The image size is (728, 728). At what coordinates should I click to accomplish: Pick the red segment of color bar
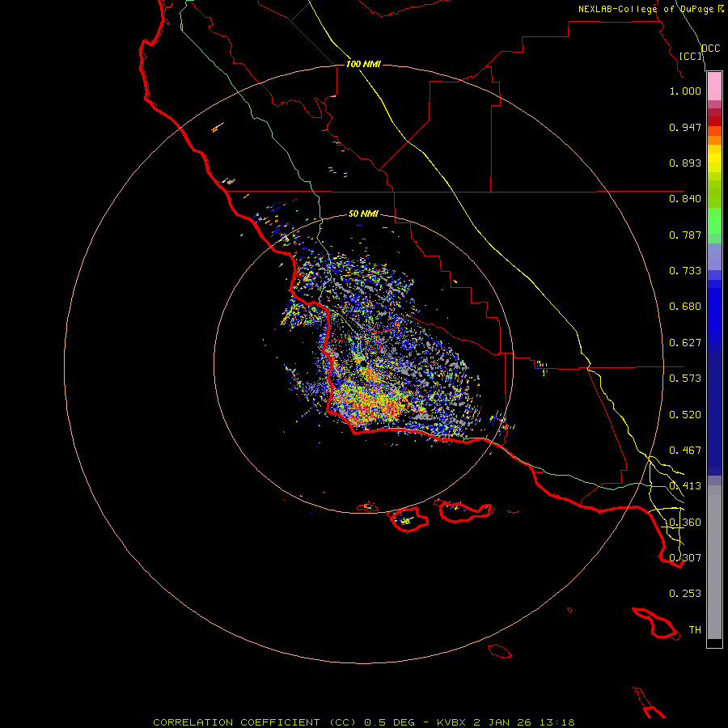[714, 121]
